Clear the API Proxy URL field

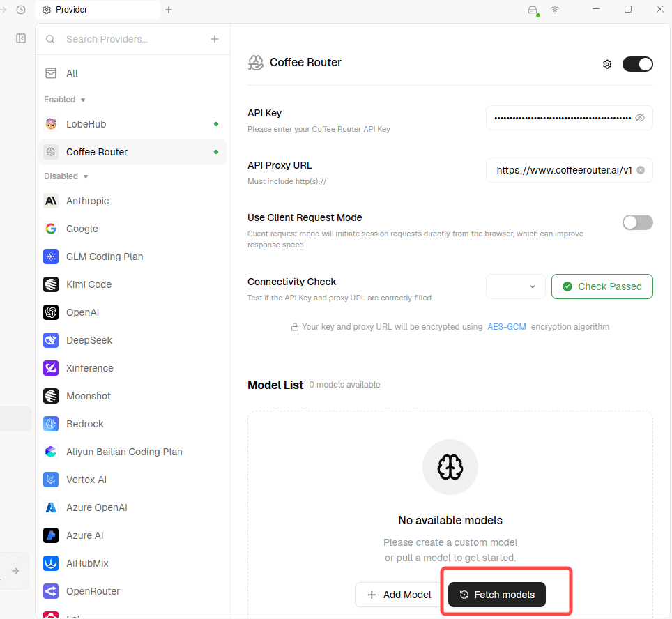(641, 170)
